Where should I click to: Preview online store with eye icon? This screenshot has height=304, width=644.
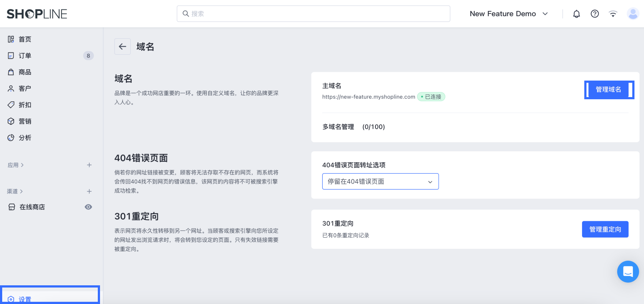[88, 207]
